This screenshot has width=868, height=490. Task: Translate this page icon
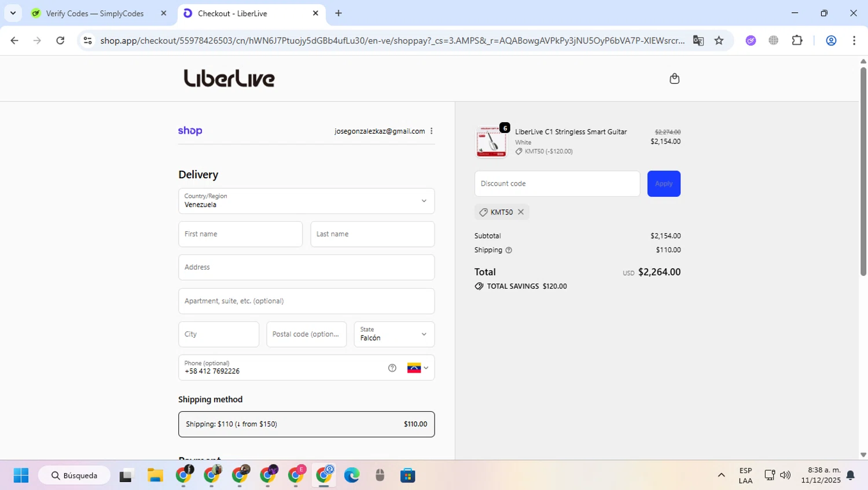click(x=698, y=40)
